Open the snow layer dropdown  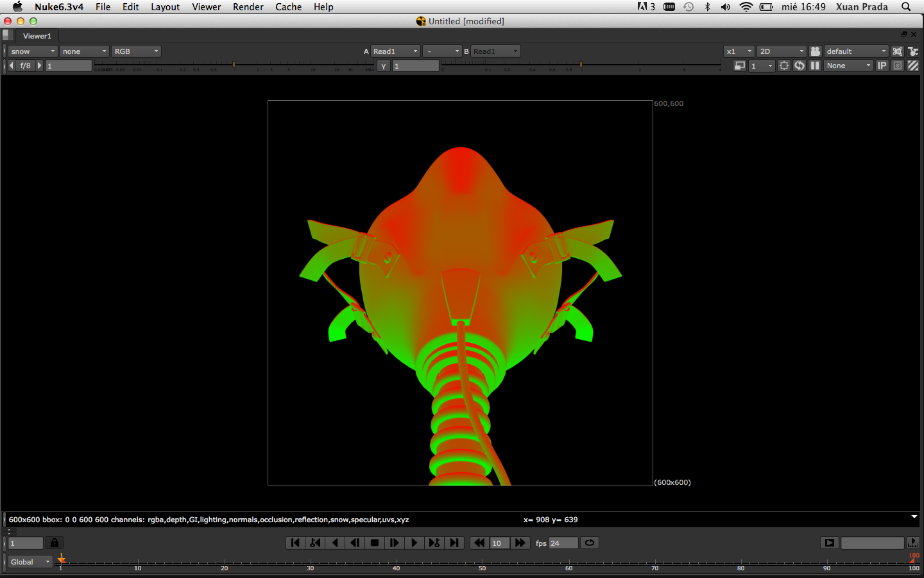pyautogui.click(x=33, y=51)
